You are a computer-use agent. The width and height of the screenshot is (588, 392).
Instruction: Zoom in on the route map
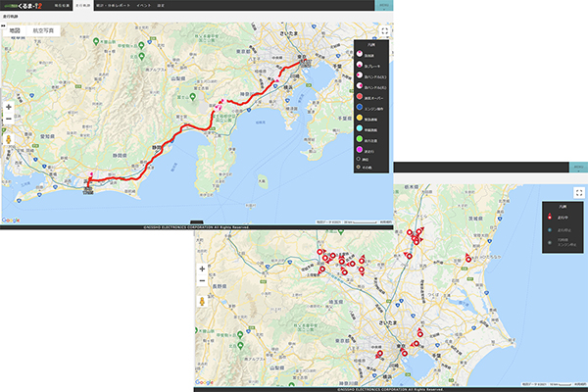9,107
